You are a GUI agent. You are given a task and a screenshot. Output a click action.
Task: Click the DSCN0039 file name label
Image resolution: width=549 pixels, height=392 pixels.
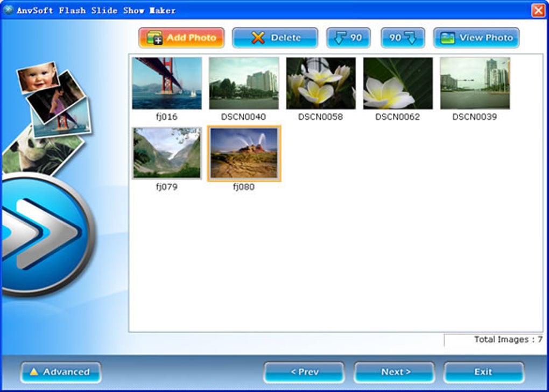[474, 117]
